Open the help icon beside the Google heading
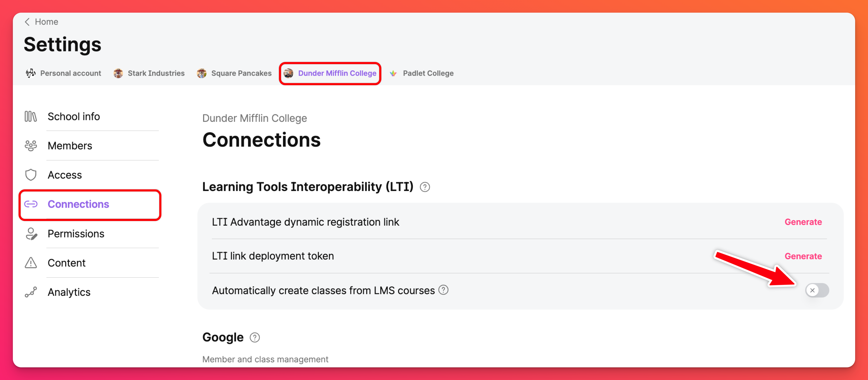868x380 pixels. [x=255, y=338]
